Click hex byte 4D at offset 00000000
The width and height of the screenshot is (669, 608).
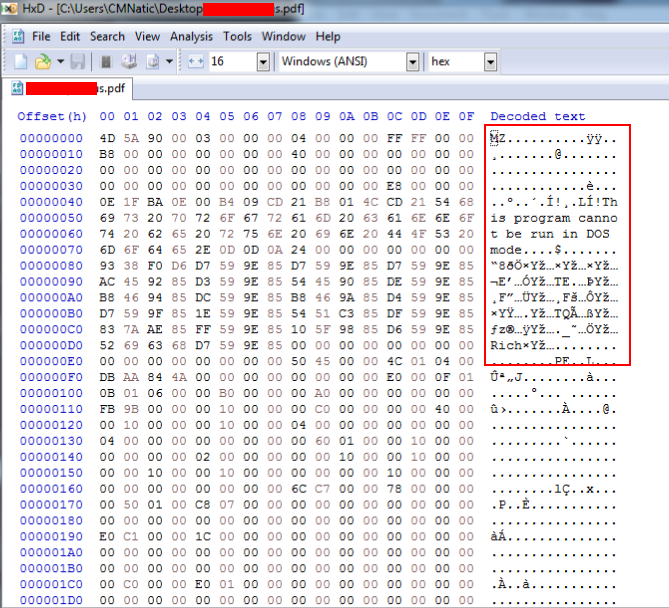(107, 138)
